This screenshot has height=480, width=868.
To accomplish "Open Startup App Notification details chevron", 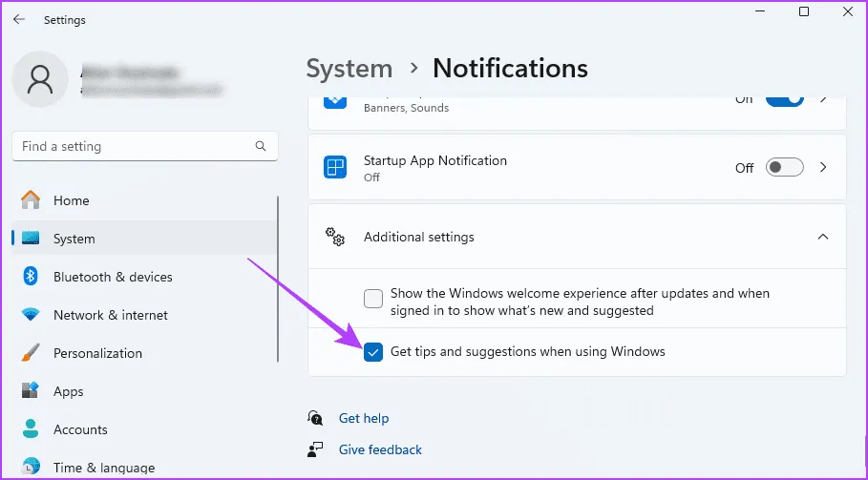I will coord(823,168).
